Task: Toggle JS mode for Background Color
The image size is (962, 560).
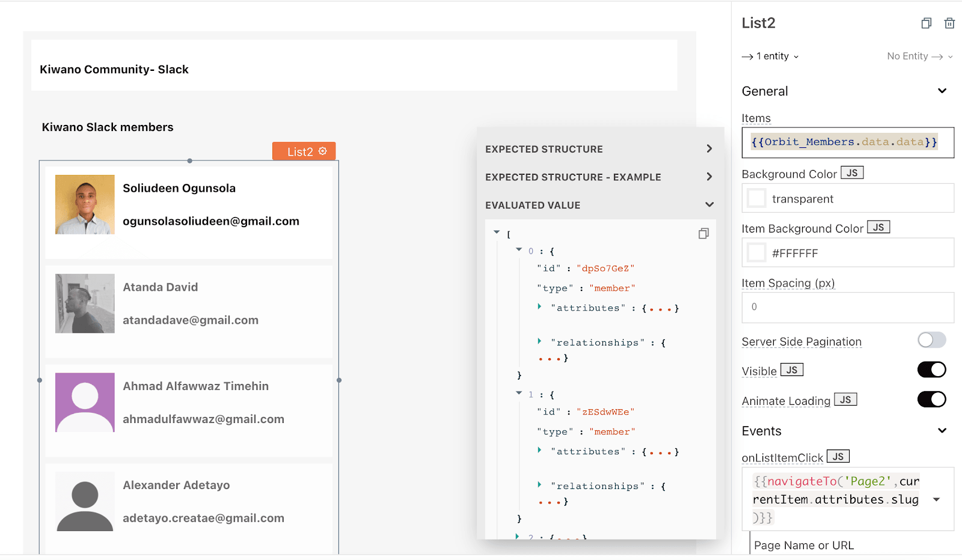Action: point(852,173)
